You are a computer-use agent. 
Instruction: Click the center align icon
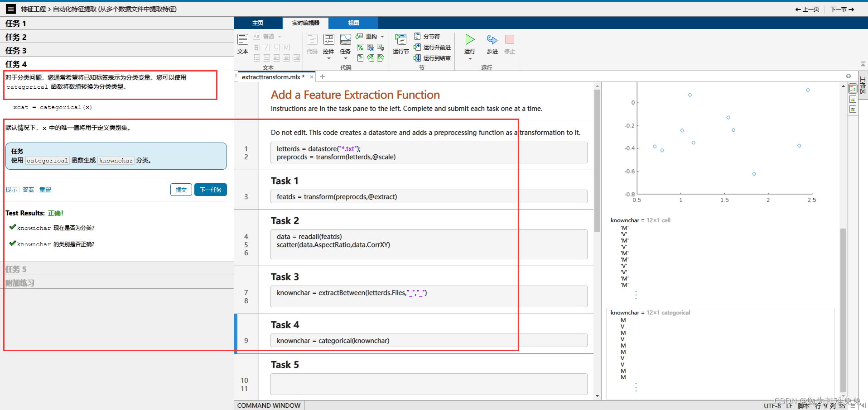(286, 58)
